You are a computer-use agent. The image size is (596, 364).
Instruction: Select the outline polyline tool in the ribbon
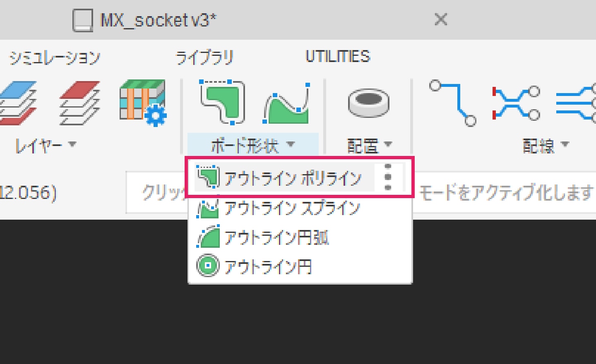tap(223, 102)
